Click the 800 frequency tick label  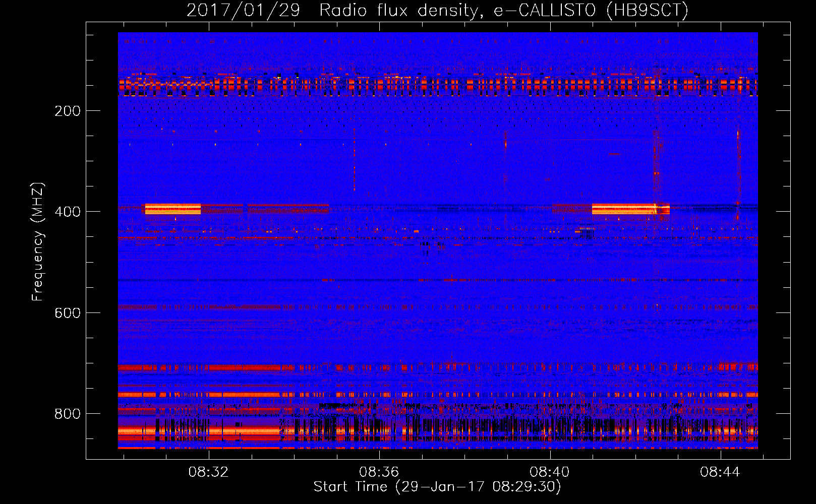tap(68, 414)
